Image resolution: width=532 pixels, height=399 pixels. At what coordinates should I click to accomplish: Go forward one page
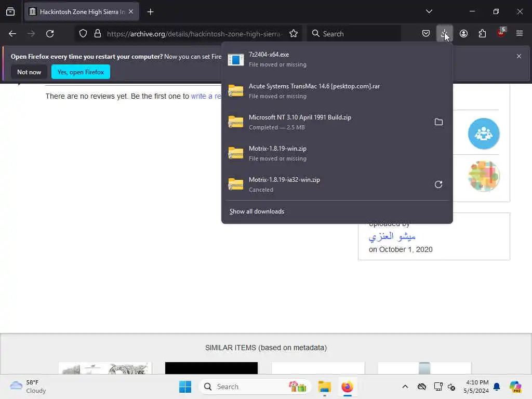[31, 34]
